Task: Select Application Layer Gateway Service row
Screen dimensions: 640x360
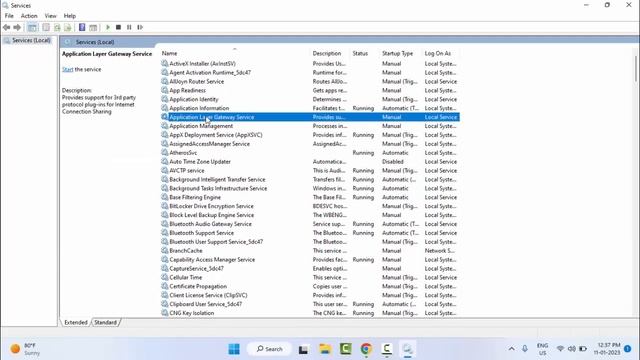Action: tap(310, 117)
